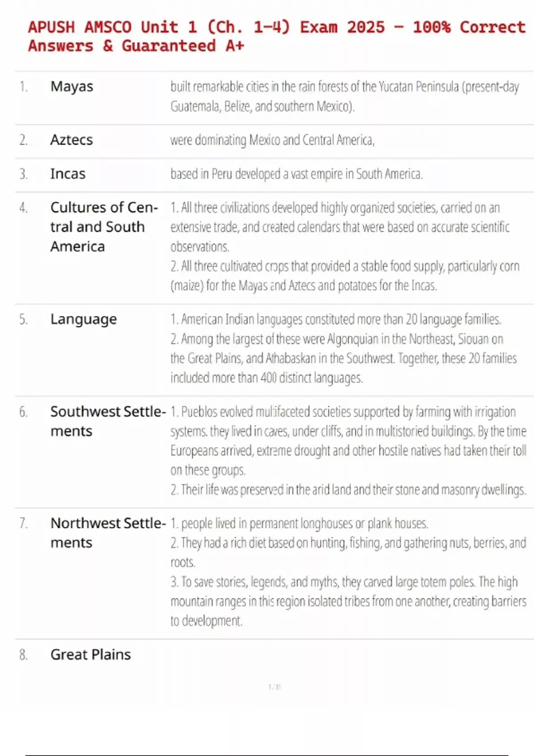The height and width of the screenshot is (756, 534).
Task: Click the "Southwest Settlements" term
Action: pos(108,421)
